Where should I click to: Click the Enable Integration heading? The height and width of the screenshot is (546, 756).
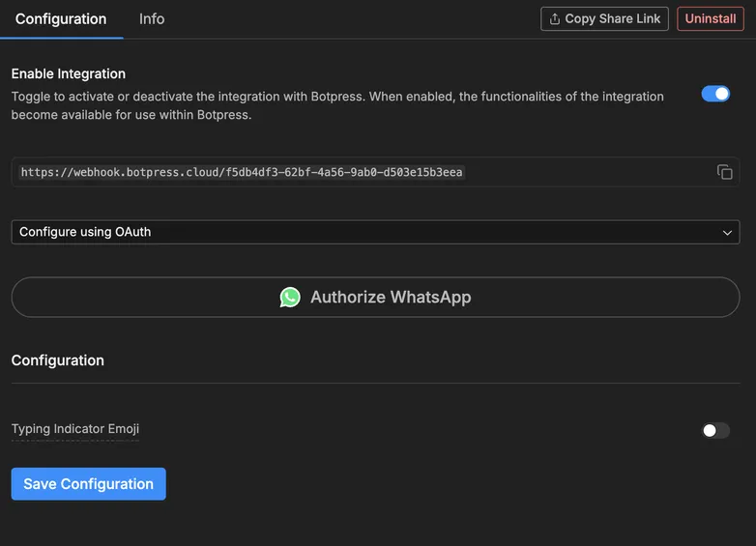click(69, 73)
